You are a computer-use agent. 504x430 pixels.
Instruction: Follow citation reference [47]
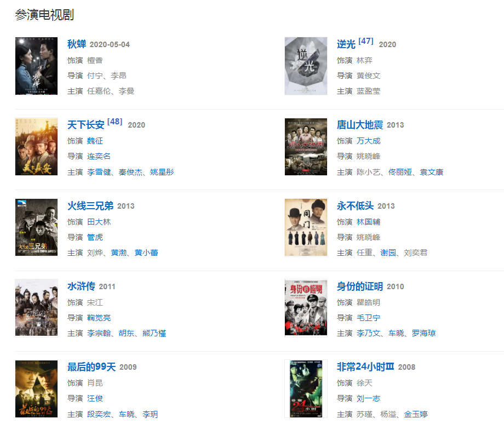coord(366,41)
